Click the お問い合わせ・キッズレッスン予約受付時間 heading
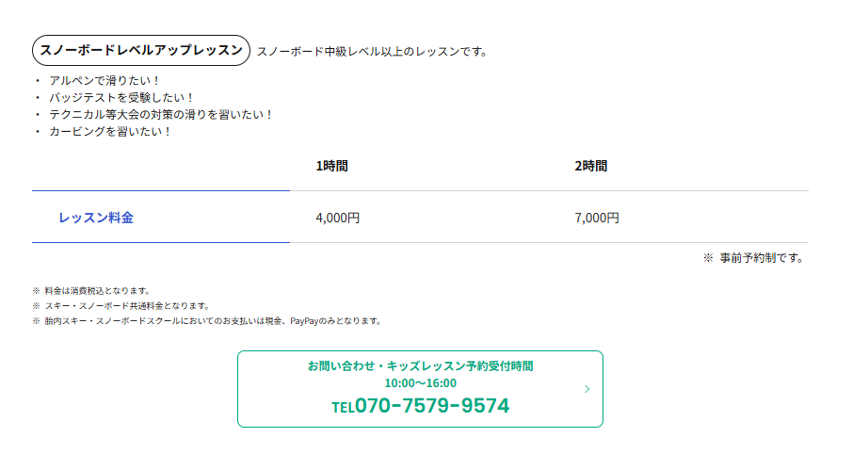Image resolution: width=868 pixels, height=454 pixels. (x=420, y=365)
